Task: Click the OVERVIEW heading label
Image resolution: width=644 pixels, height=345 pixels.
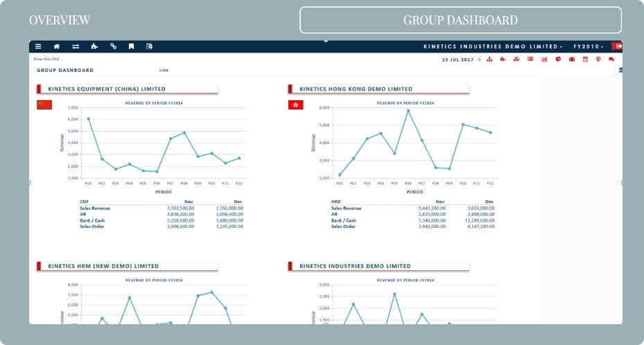Action: pyautogui.click(x=60, y=20)
